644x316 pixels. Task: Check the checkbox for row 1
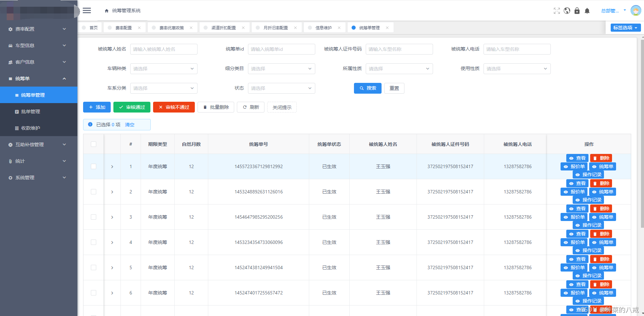(x=94, y=166)
